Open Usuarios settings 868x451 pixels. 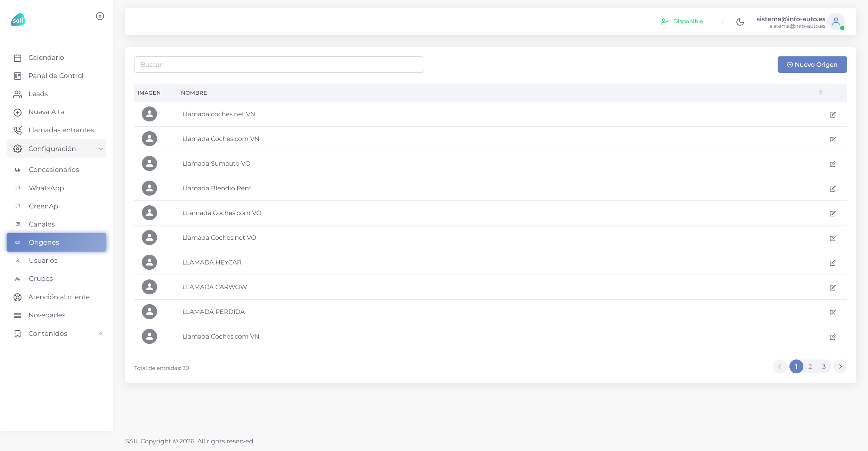click(x=56, y=260)
